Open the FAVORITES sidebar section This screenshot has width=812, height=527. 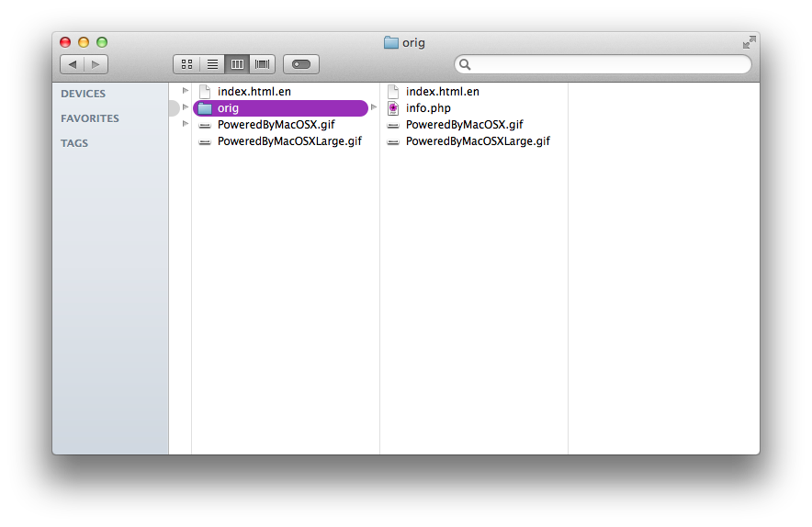pyautogui.click(x=90, y=118)
